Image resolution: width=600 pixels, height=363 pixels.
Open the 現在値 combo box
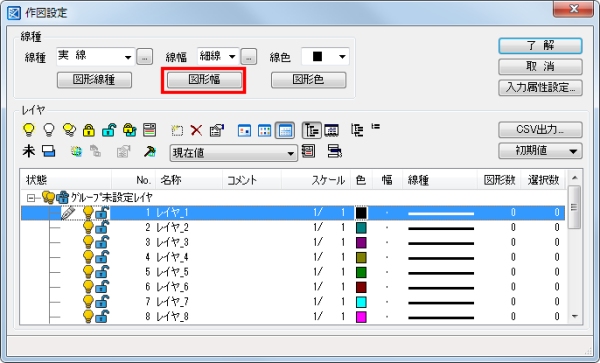tap(233, 153)
